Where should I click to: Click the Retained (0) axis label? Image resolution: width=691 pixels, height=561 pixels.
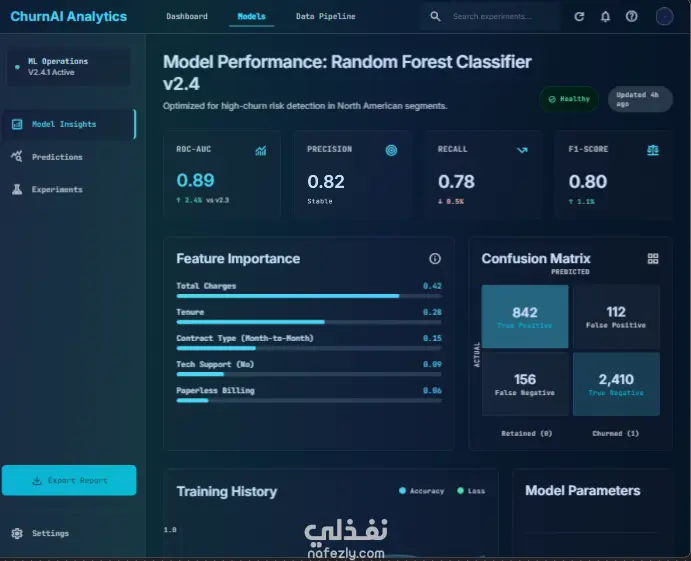pos(527,434)
